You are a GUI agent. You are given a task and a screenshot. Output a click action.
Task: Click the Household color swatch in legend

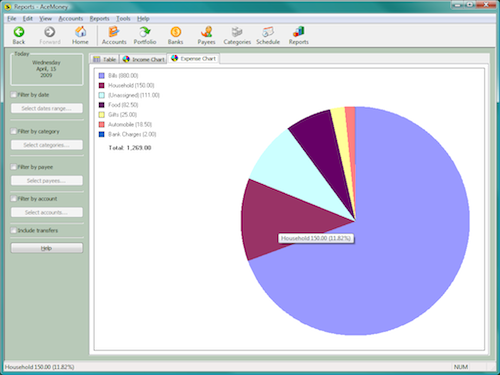coord(102,85)
